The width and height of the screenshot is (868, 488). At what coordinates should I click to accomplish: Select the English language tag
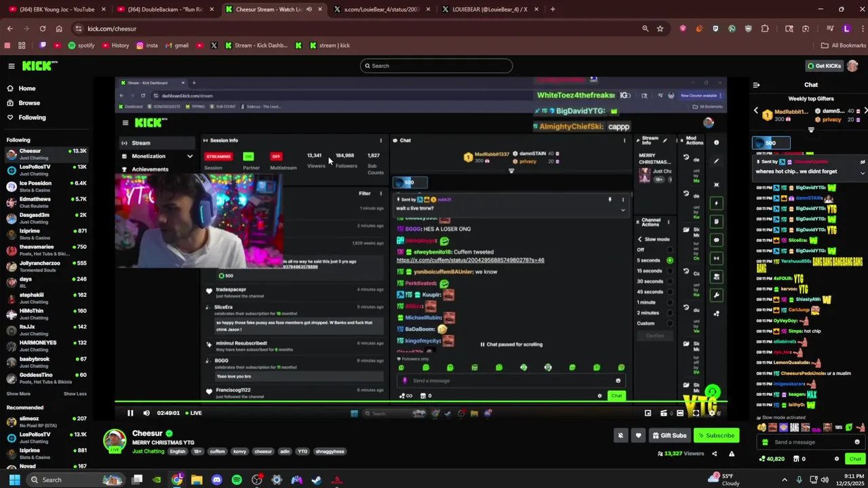pos(178,451)
